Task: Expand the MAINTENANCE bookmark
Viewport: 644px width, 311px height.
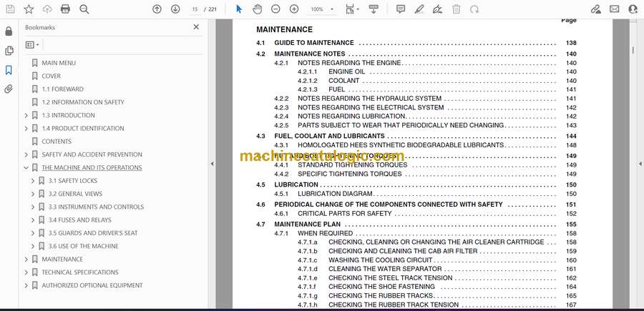Action: (x=26, y=260)
